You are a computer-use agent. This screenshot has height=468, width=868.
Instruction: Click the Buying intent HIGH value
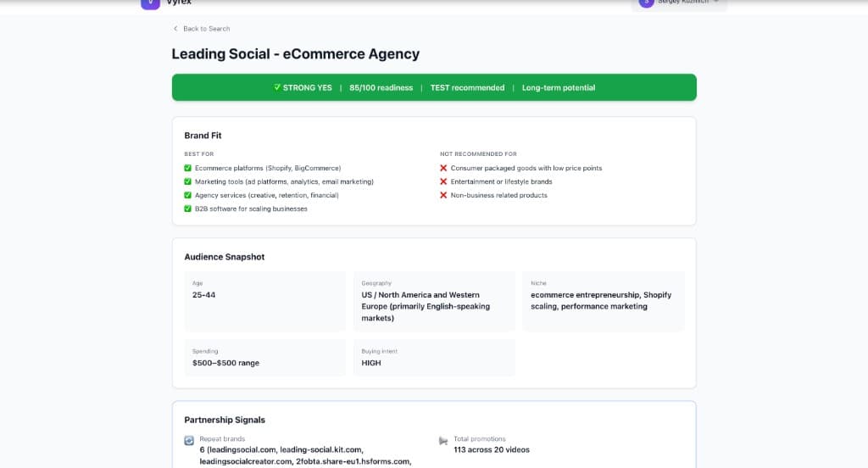pos(371,363)
